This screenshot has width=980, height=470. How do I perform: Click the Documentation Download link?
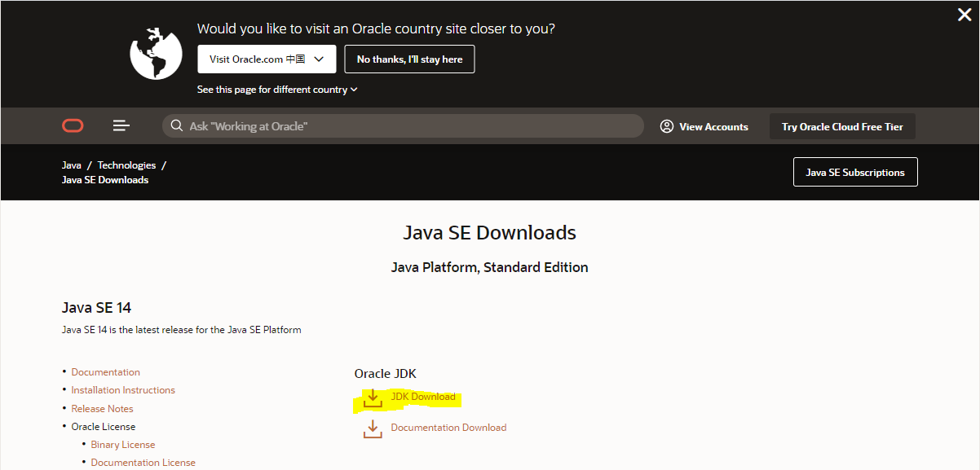pos(448,428)
